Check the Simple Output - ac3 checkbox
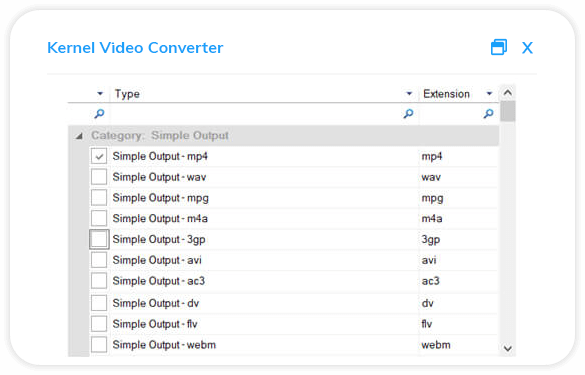The height and width of the screenshot is (375, 585). point(99,281)
